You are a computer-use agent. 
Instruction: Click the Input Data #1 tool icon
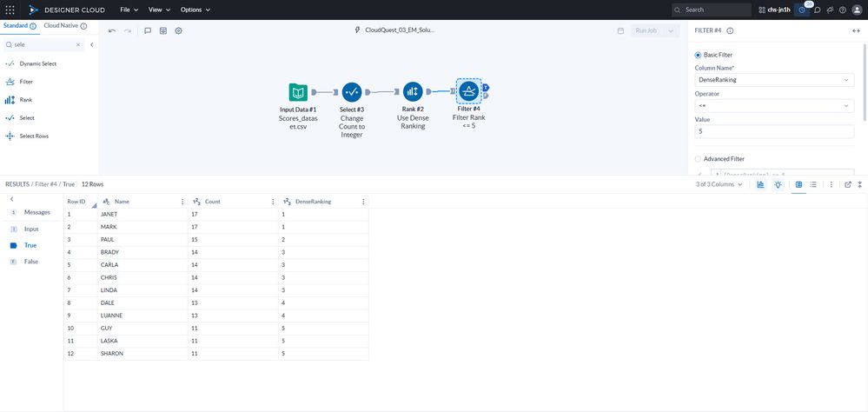tap(298, 92)
